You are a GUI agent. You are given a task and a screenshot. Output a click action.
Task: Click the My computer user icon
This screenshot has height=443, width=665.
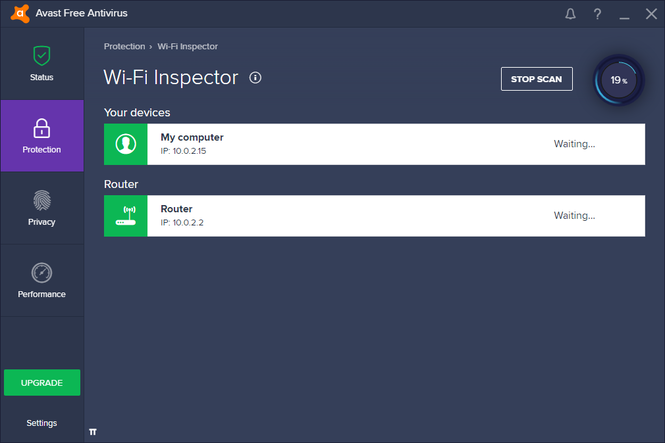click(x=126, y=144)
